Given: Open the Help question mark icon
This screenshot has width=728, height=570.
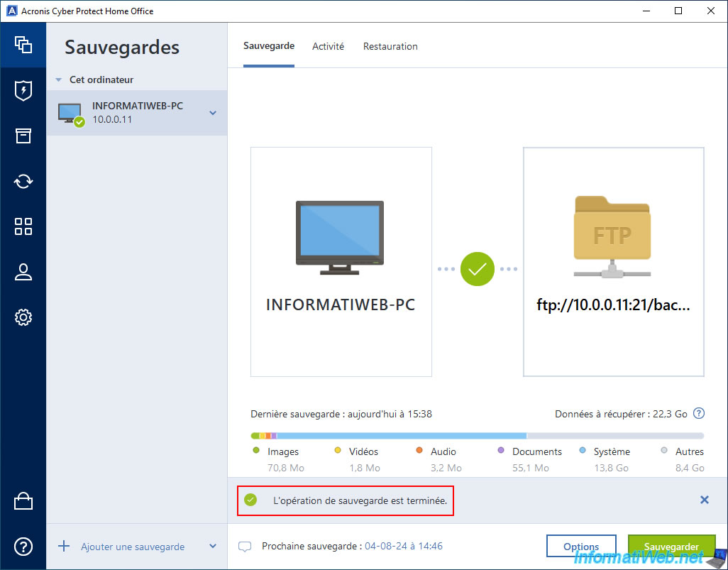Looking at the screenshot, I should coord(23,547).
